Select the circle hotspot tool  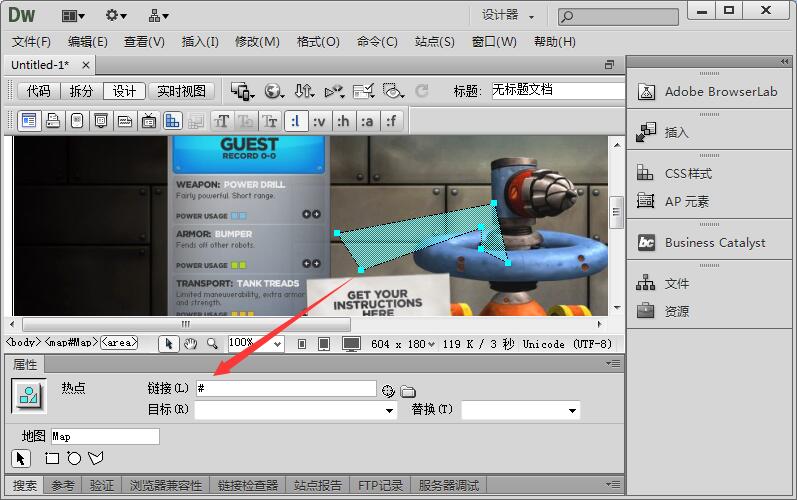tap(74, 458)
